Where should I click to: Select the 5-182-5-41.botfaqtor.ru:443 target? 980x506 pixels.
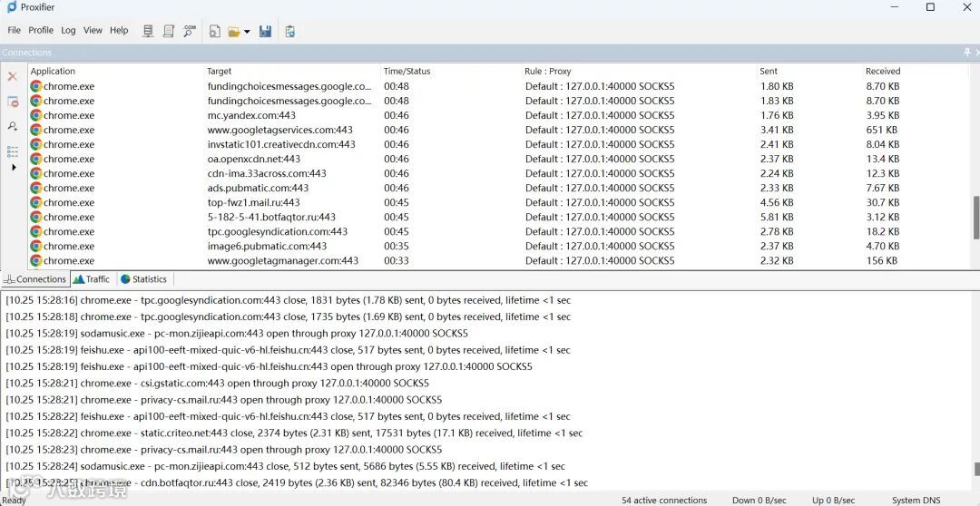[272, 218]
